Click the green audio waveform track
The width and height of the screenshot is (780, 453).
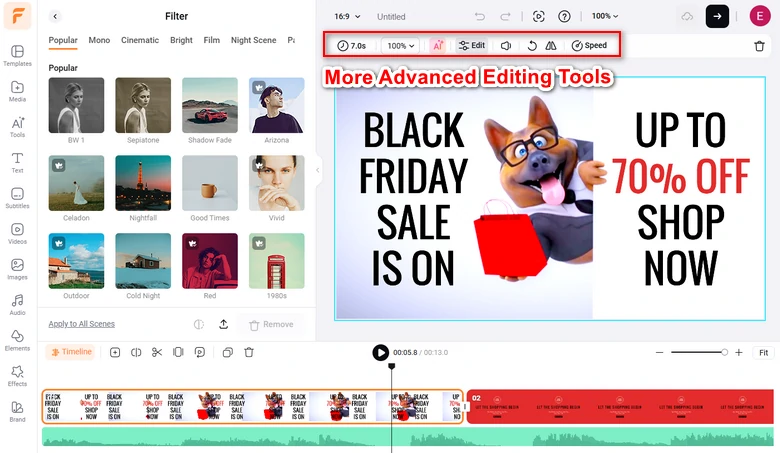[x=408, y=438]
